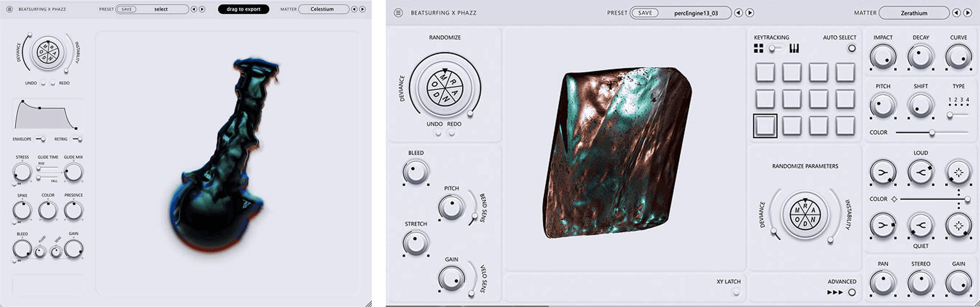Enable the ADVANCED radio button
Screen dimensions: 980x307
(x=852, y=292)
